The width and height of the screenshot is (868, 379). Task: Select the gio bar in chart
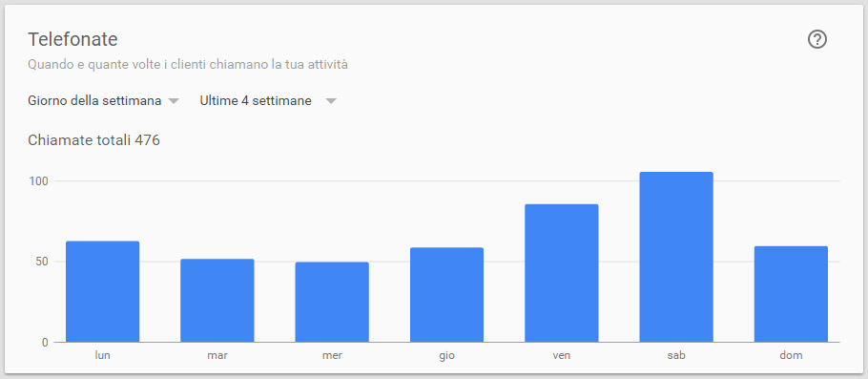tap(446, 295)
